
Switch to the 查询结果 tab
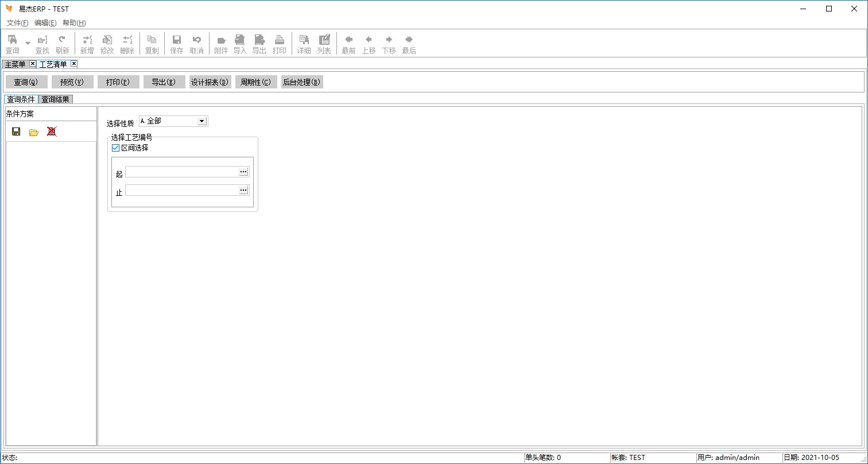pyautogui.click(x=55, y=99)
